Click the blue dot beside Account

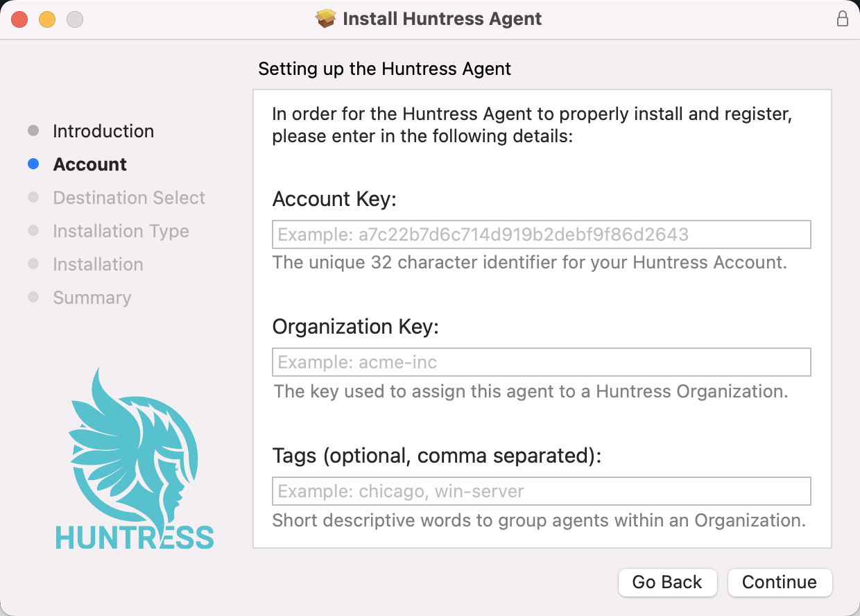tap(33, 164)
